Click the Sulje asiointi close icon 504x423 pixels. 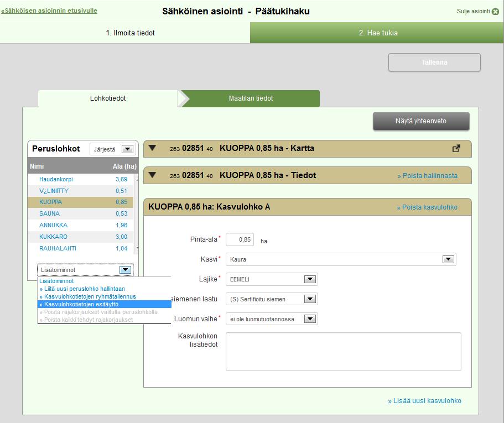click(495, 12)
